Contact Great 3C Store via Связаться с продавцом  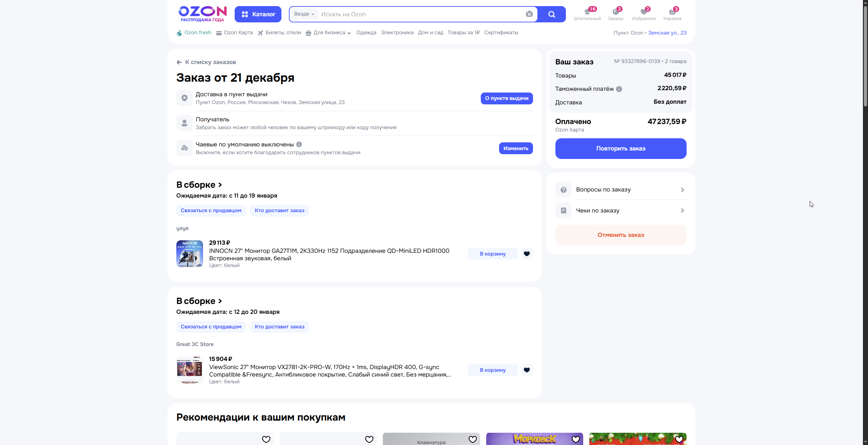pyautogui.click(x=211, y=327)
